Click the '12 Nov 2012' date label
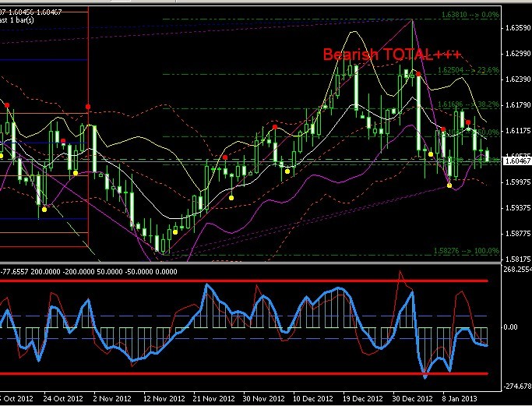 164,398
